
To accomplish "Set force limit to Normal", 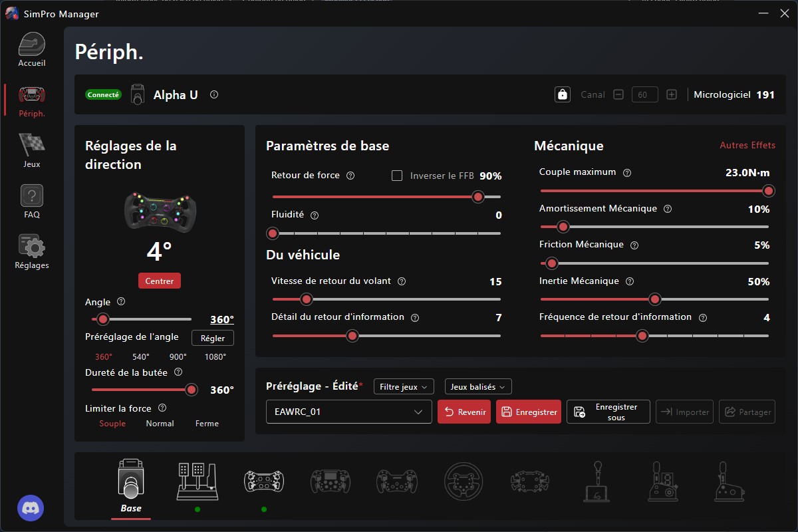I will (x=160, y=424).
